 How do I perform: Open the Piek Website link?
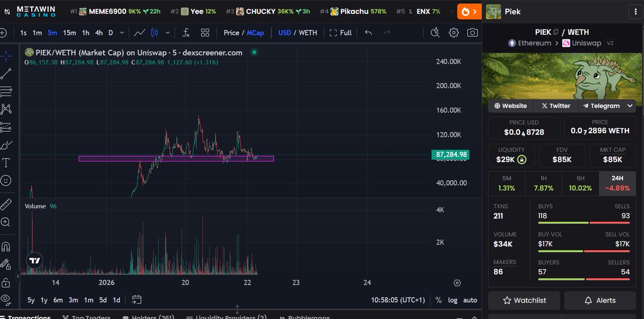pos(511,106)
